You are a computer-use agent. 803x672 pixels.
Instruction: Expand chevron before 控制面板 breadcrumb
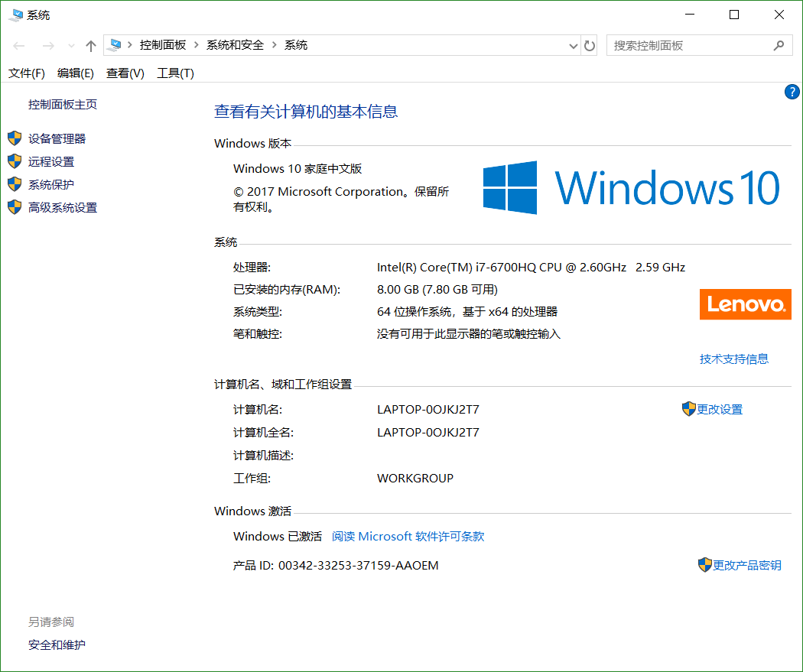click(130, 45)
